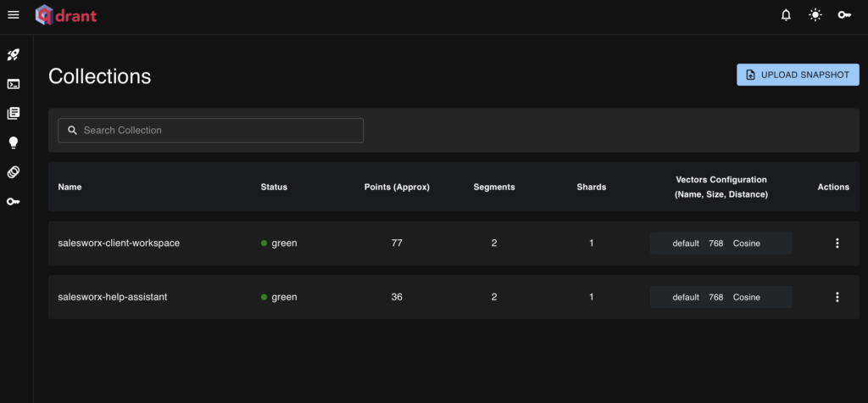Open actions menu for salesworx-client-workspace
This screenshot has height=403, width=868.
[837, 243]
